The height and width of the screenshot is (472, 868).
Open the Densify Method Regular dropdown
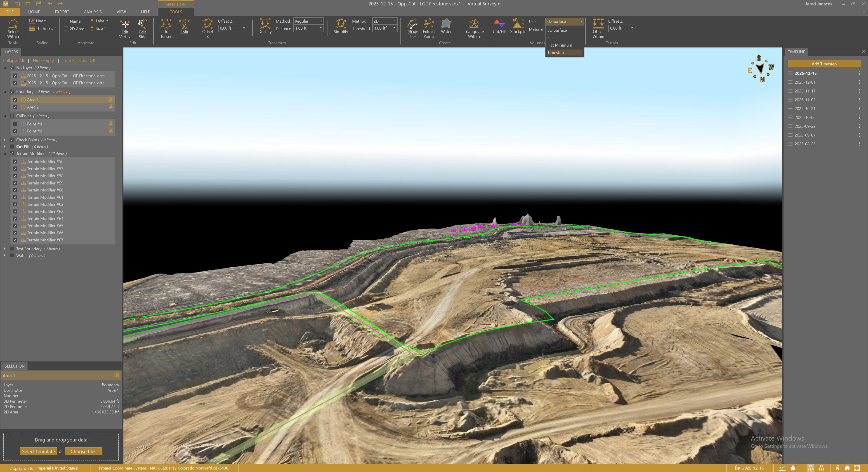[x=308, y=21]
